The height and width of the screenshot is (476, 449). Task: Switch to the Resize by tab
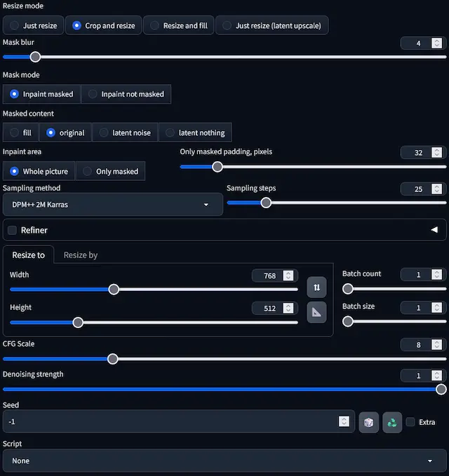pyautogui.click(x=81, y=255)
